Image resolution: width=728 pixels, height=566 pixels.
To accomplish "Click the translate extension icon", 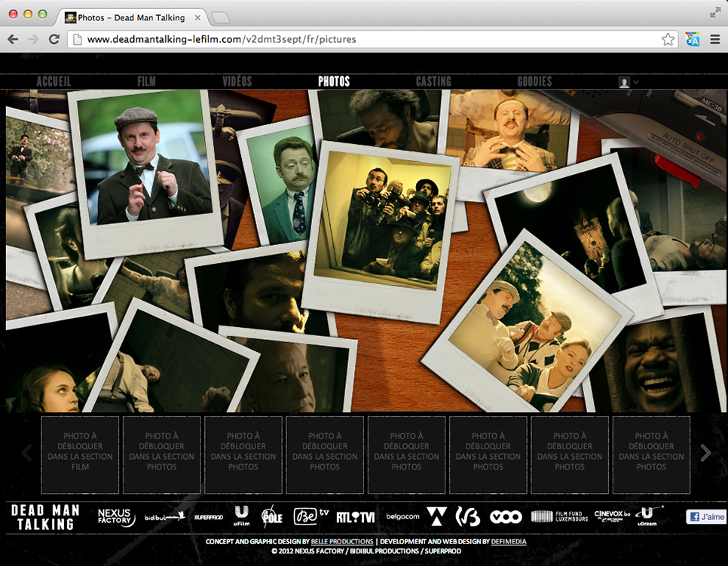I will point(692,40).
